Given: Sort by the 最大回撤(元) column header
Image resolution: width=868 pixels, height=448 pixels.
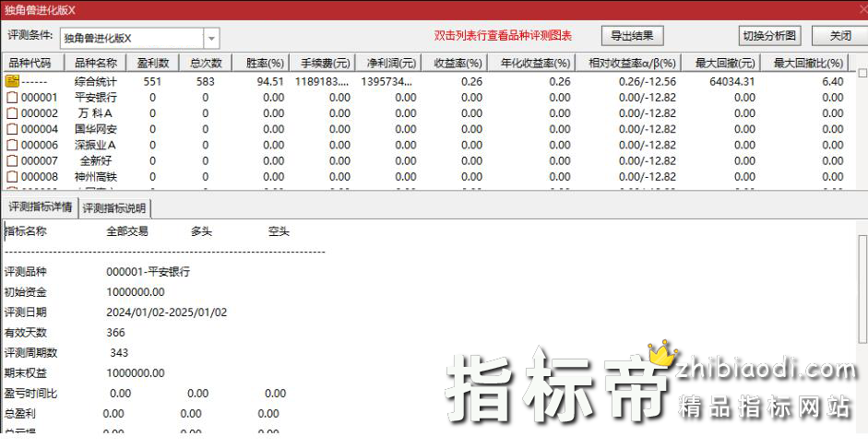Looking at the screenshot, I should coord(720,63).
